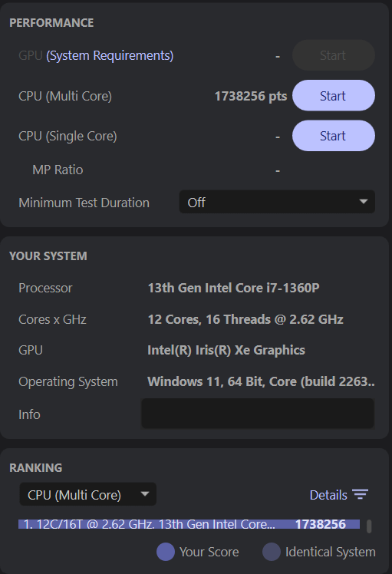Click the Identical System legend circle
Image resolution: width=392 pixels, height=574 pixels.
click(272, 552)
